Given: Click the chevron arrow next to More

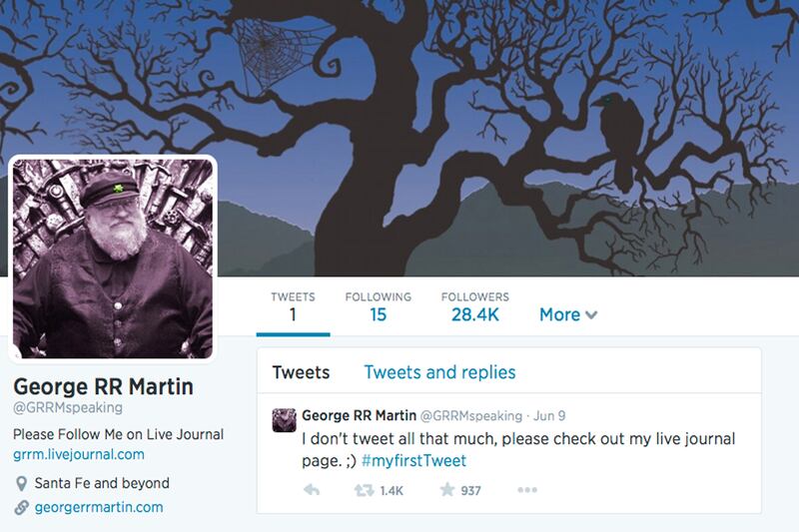Looking at the screenshot, I should [590, 315].
